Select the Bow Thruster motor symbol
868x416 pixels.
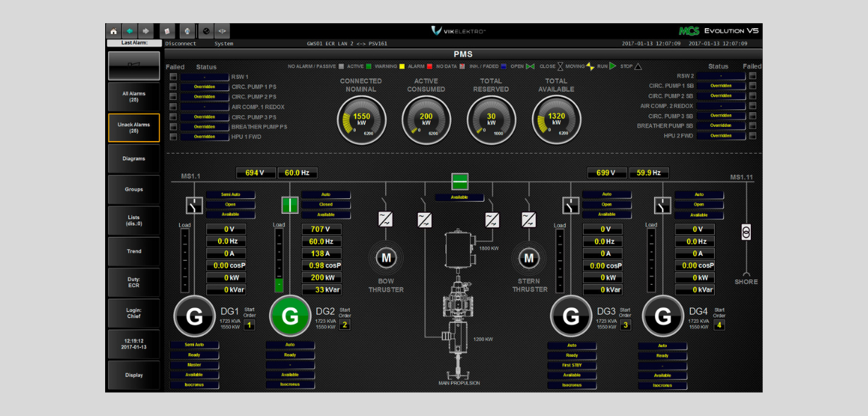[x=386, y=258]
